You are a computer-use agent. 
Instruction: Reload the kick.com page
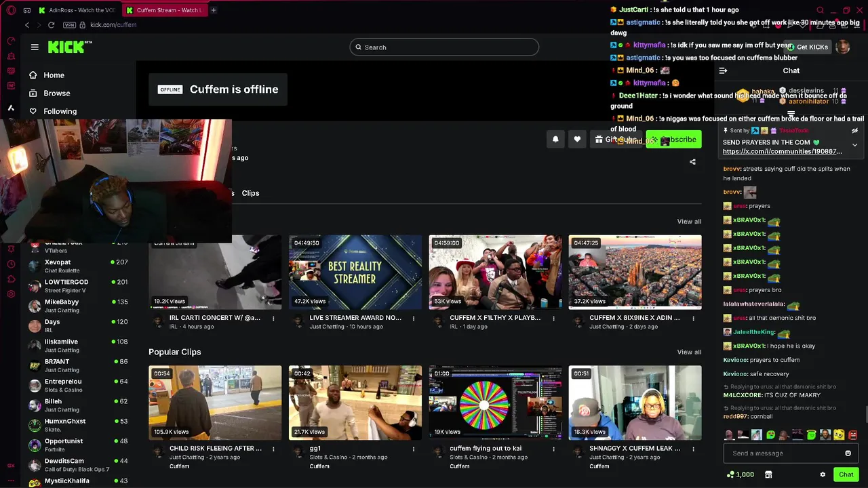(x=51, y=25)
